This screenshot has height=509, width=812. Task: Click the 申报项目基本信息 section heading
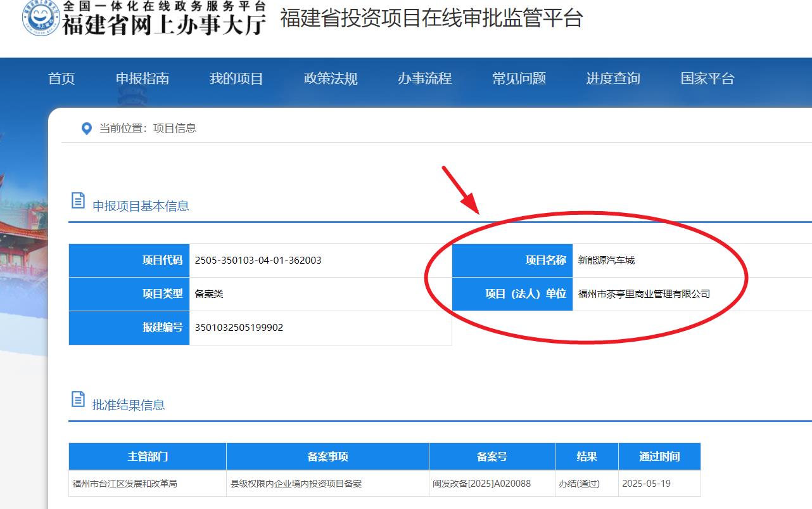(141, 206)
